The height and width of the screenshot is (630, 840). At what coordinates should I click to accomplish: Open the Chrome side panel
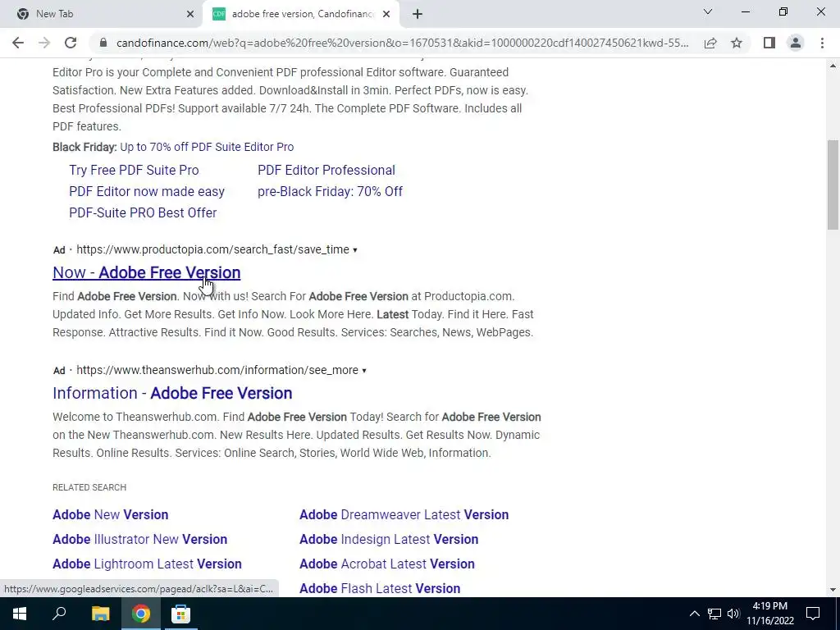[x=769, y=43]
